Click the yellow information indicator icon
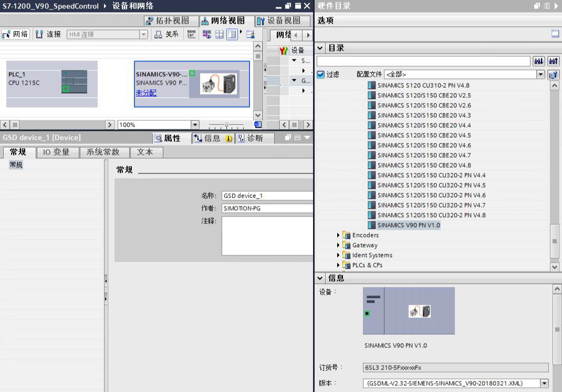 click(228, 139)
